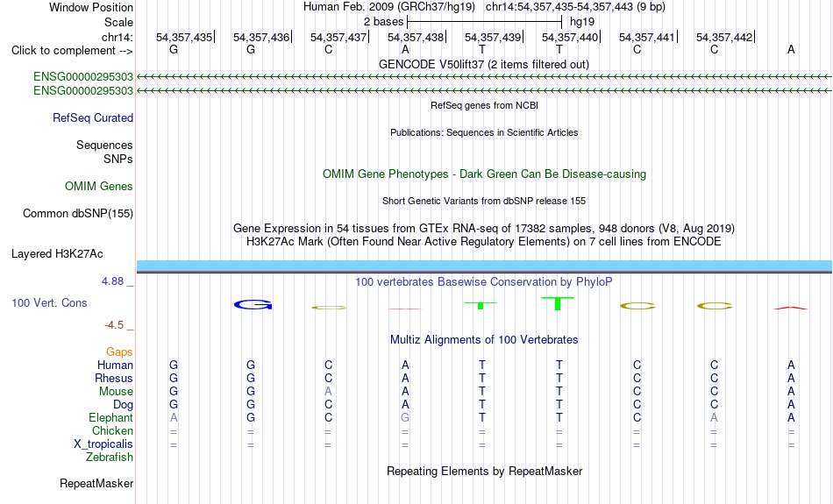
Task: Click position label 54,357,437
Action: 338,37
